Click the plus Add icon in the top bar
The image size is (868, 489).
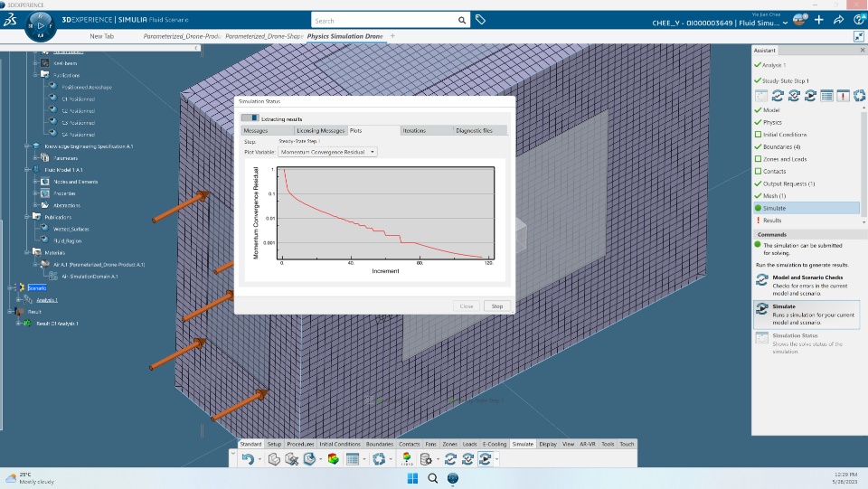(x=819, y=20)
